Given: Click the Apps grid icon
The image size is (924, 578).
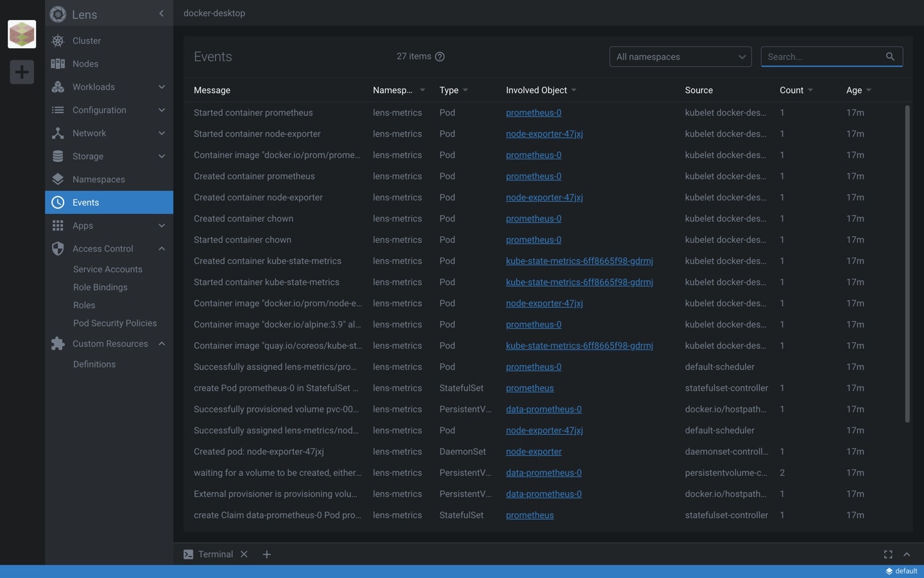Looking at the screenshot, I should coord(58,225).
